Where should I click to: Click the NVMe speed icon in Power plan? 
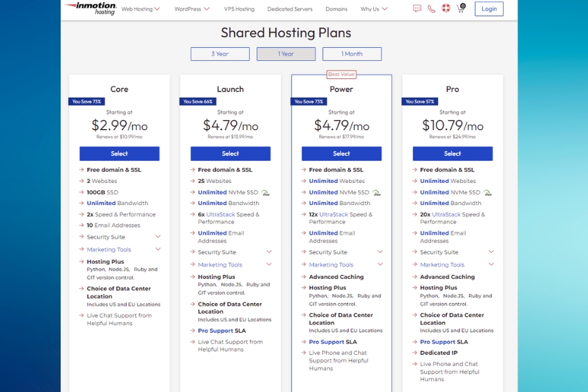[x=376, y=193]
